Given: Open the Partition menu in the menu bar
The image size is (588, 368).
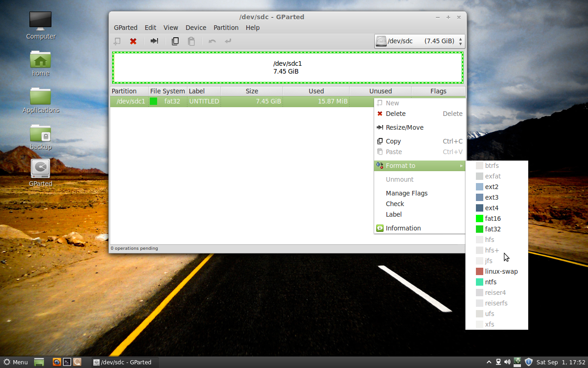Looking at the screenshot, I should pyautogui.click(x=226, y=28).
